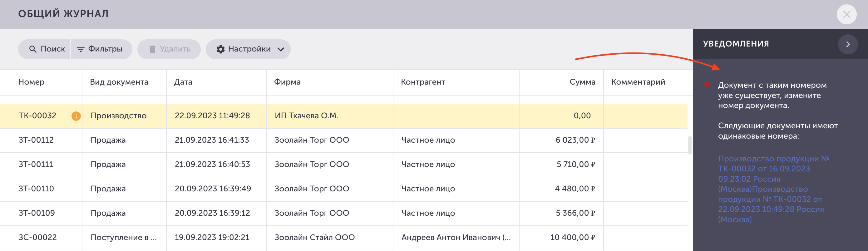This screenshot has width=868, height=251.
Task: Click date 21.09.2023 16:40:53
Action: (x=212, y=164)
